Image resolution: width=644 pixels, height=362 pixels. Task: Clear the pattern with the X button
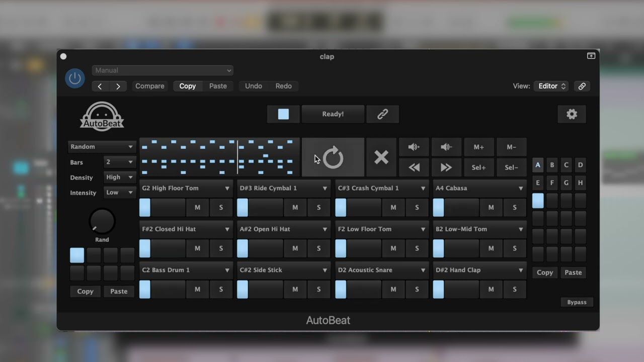(x=381, y=157)
